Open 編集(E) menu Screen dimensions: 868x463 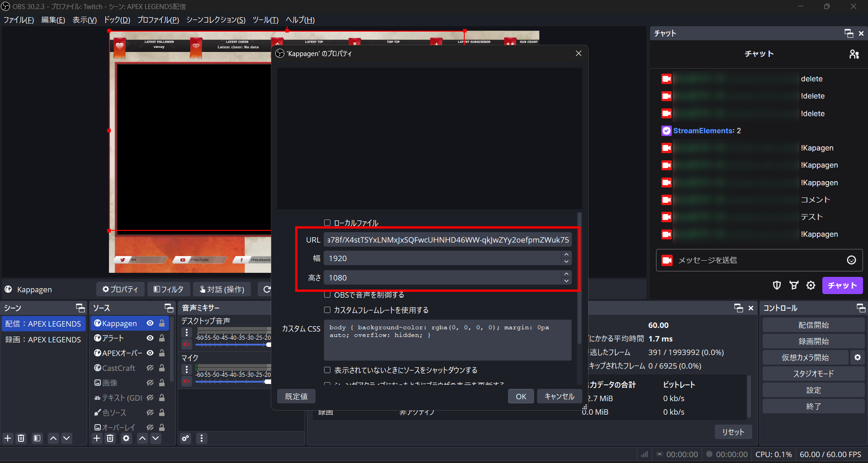click(x=53, y=20)
